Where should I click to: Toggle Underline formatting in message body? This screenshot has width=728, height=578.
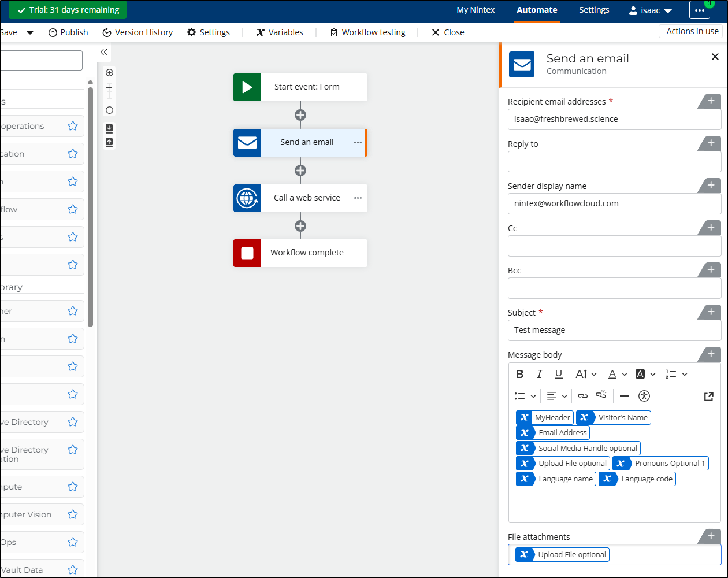pos(559,374)
